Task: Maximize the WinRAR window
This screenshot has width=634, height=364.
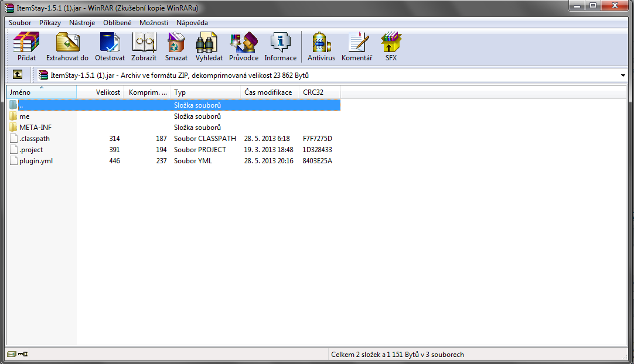Action: tap(593, 6)
